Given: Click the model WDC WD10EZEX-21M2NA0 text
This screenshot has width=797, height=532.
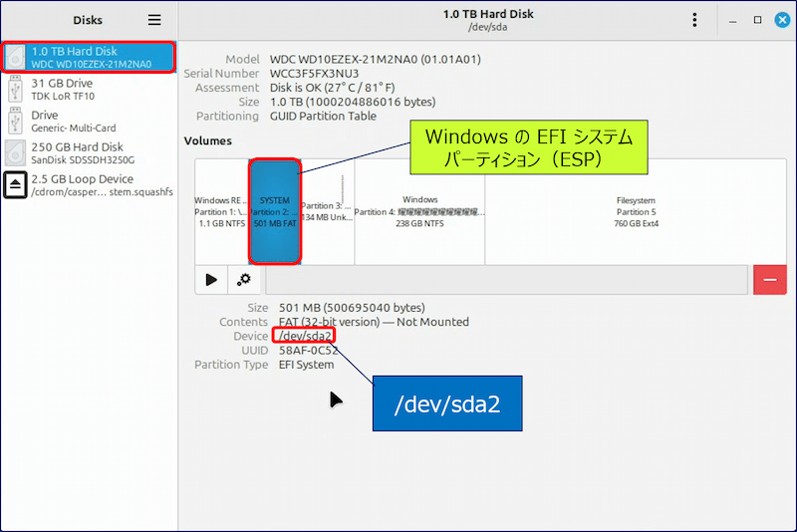Looking at the screenshot, I should click(x=376, y=59).
